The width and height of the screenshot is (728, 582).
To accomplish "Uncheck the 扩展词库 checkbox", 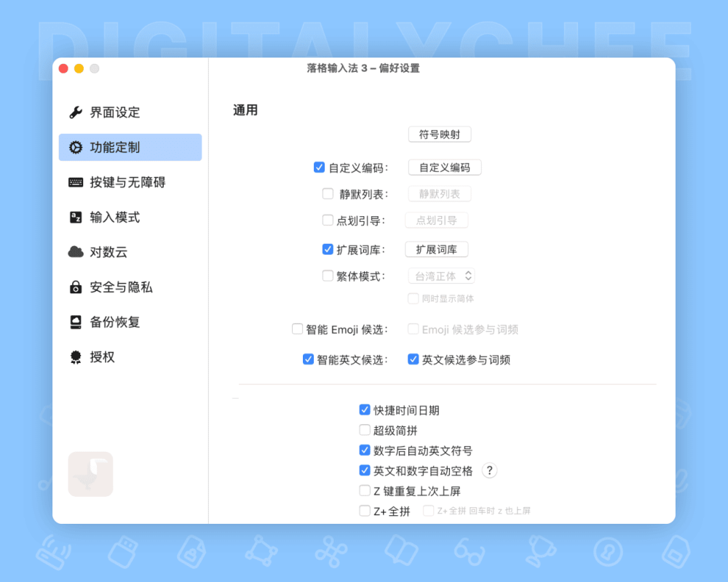I will tap(328, 250).
